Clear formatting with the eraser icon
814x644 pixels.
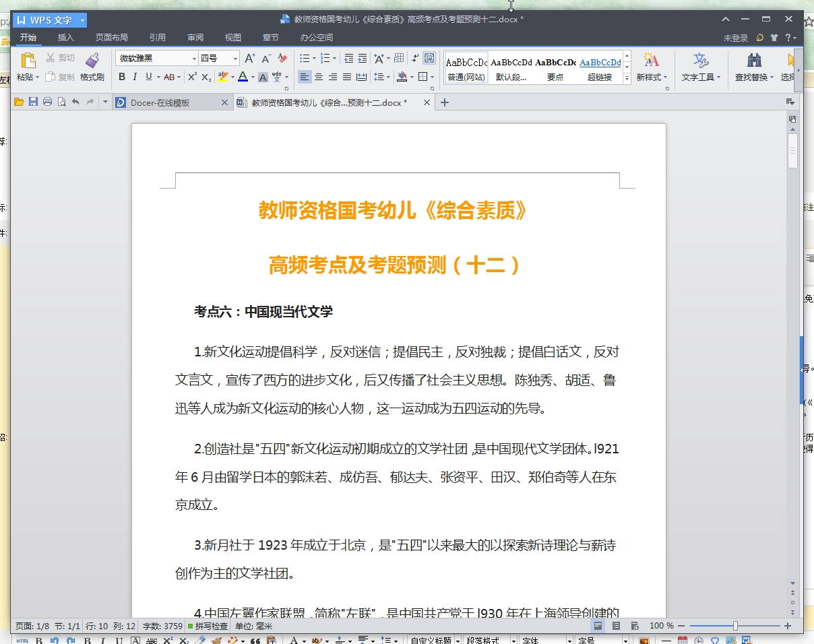(x=283, y=59)
